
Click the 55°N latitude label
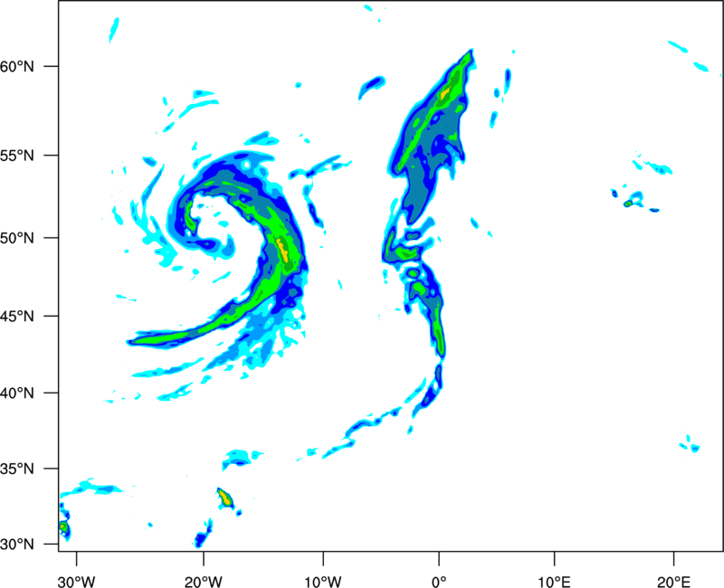(17, 156)
